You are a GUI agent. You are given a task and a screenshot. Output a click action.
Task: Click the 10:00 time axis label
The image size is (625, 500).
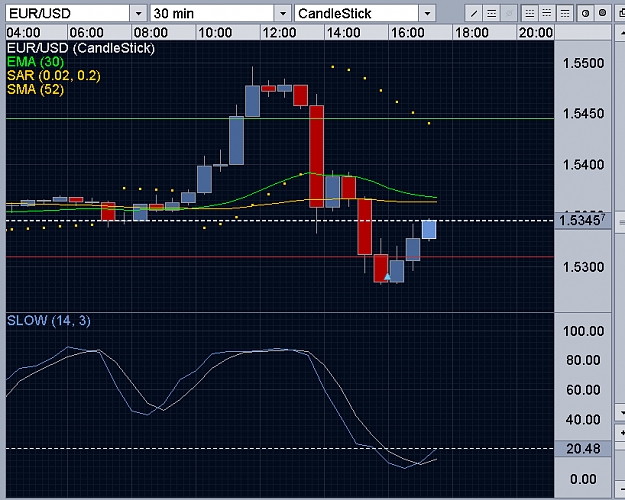pyautogui.click(x=215, y=32)
